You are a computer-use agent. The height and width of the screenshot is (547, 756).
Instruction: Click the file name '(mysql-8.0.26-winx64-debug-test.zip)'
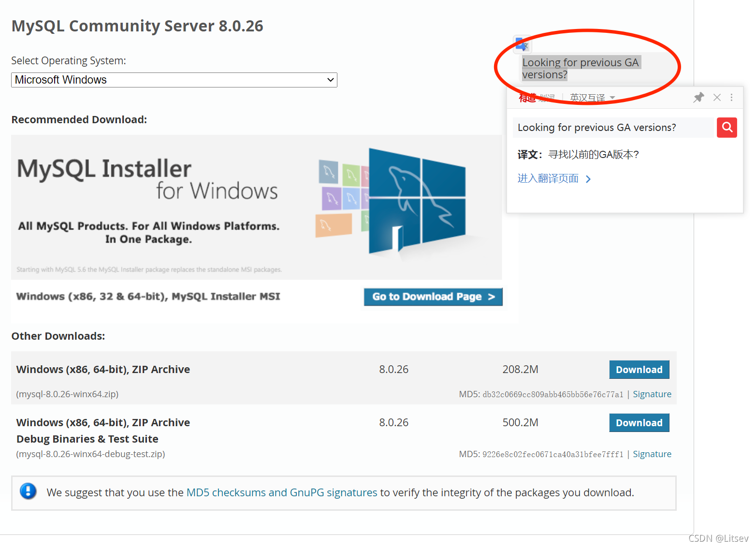pyautogui.click(x=90, y=454)
